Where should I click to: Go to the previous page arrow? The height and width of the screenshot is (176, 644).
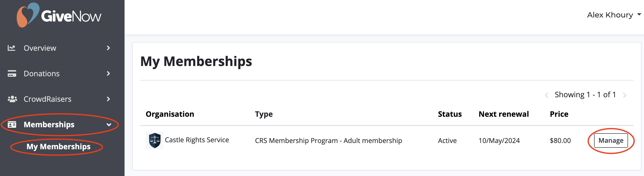[x=546, y=95]
